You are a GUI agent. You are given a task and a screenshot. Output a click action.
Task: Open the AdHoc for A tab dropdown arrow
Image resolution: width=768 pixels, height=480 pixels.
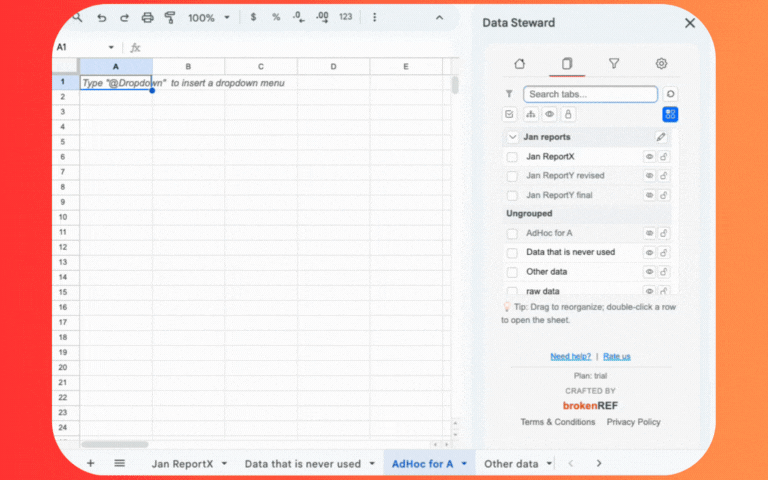click(x=464, y=463)
